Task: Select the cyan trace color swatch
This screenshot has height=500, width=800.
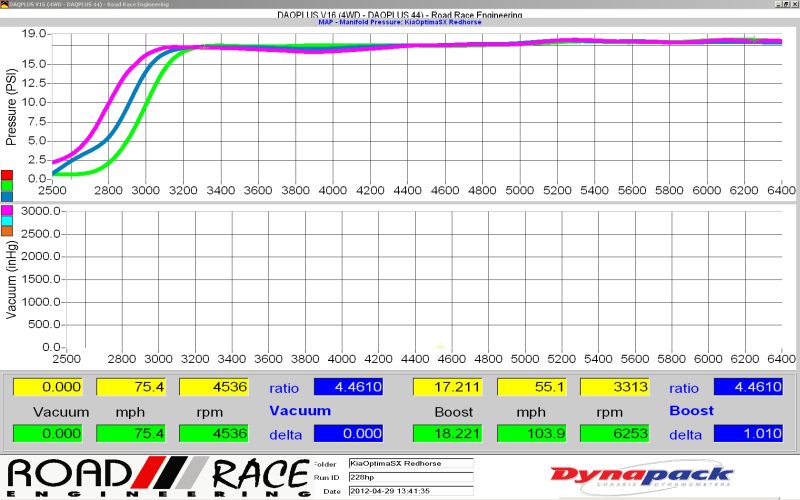Action: pos(7,220)
